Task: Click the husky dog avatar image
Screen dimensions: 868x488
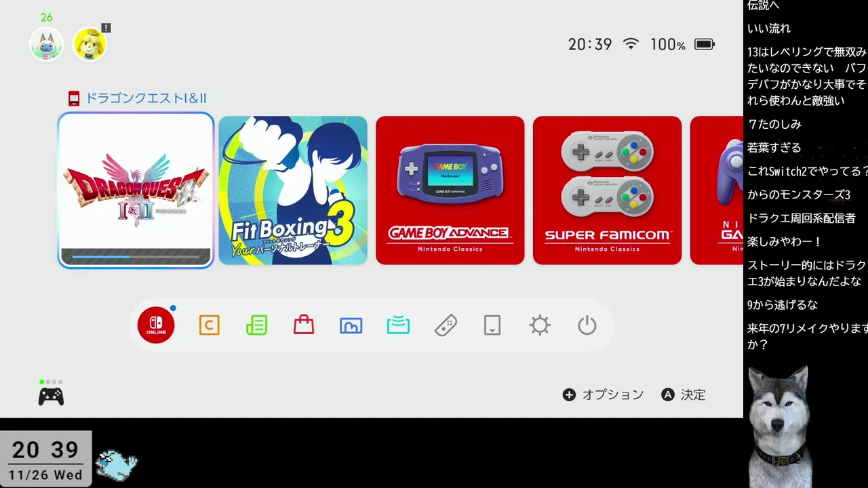Action: tap(779, 427)
